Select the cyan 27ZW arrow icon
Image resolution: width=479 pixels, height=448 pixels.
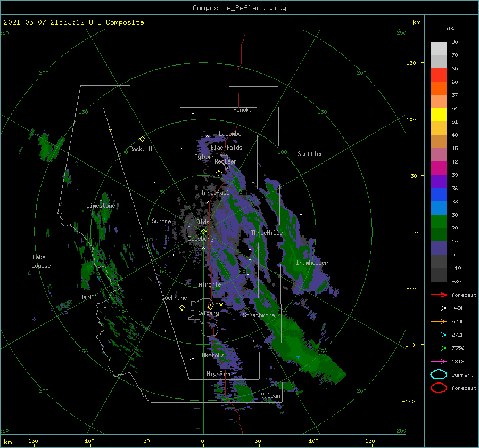tap(439, 335)
